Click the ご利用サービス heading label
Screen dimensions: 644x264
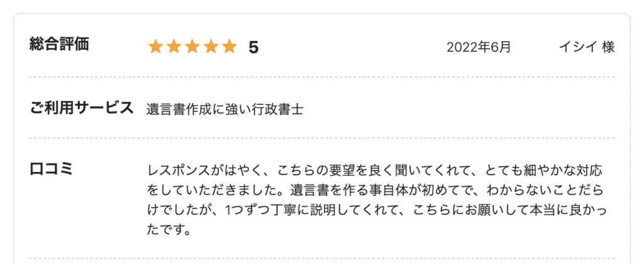click(82, 108)
